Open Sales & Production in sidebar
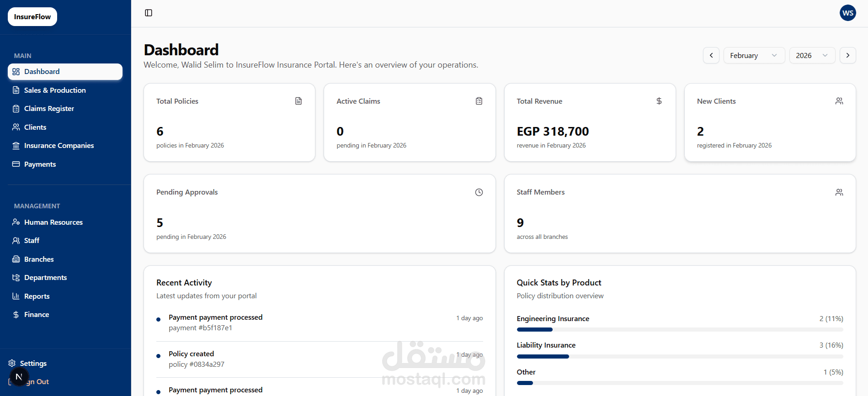The image size is (868, 396). coord(55,90)
